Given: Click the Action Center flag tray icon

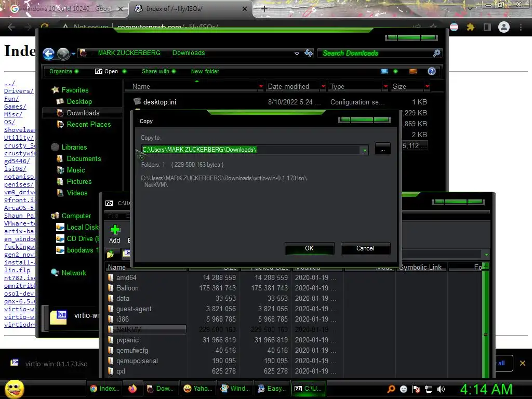Looking at the screenshot, I should (x=416, y=389).
